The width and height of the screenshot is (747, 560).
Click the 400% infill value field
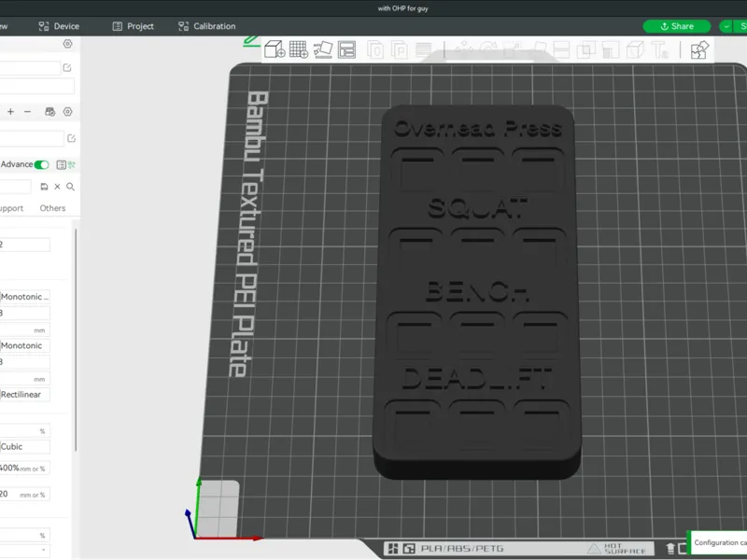click(x=25, y=469)
